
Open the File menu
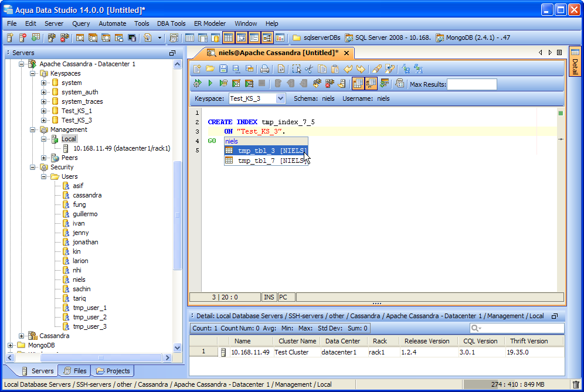pyautogui.click(x=12, y=23)
